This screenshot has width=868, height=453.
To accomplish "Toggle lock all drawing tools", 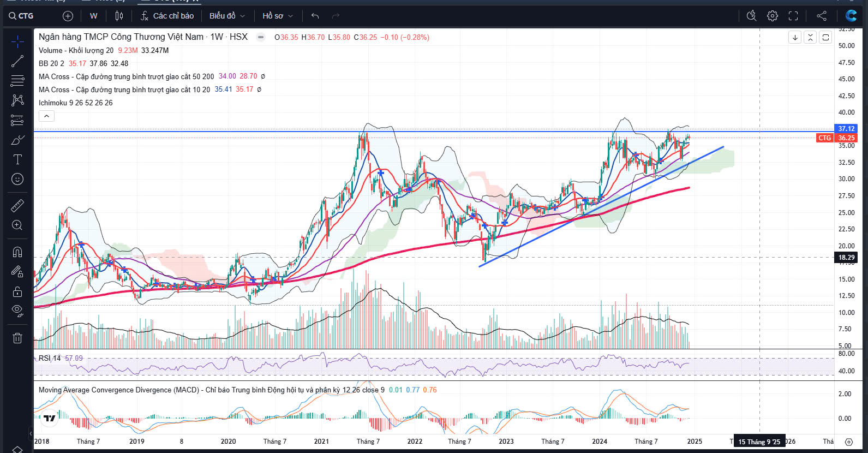I will pos(17,291).
